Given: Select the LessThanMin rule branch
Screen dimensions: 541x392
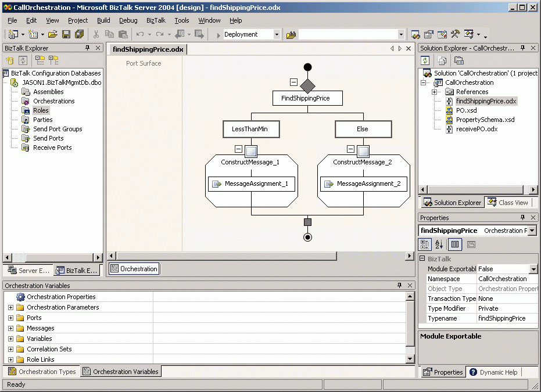Looking at the screenshot, I should tap(251, 129).
